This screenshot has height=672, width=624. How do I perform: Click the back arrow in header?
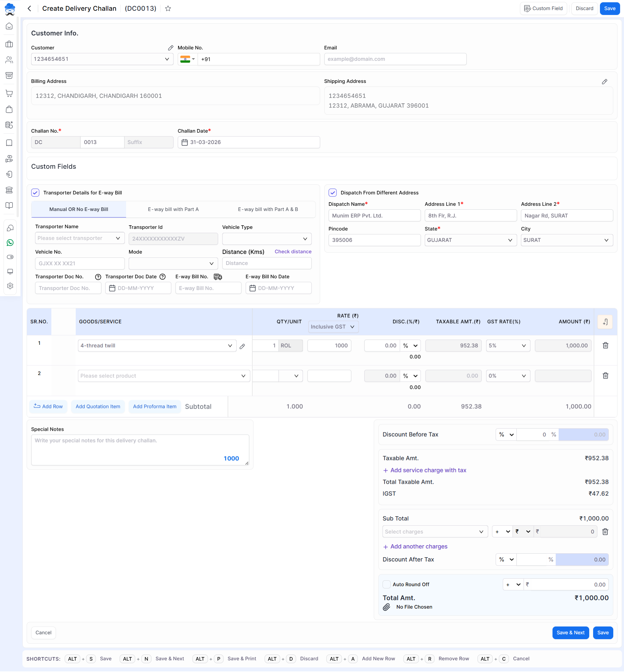[x=29, y=8]
